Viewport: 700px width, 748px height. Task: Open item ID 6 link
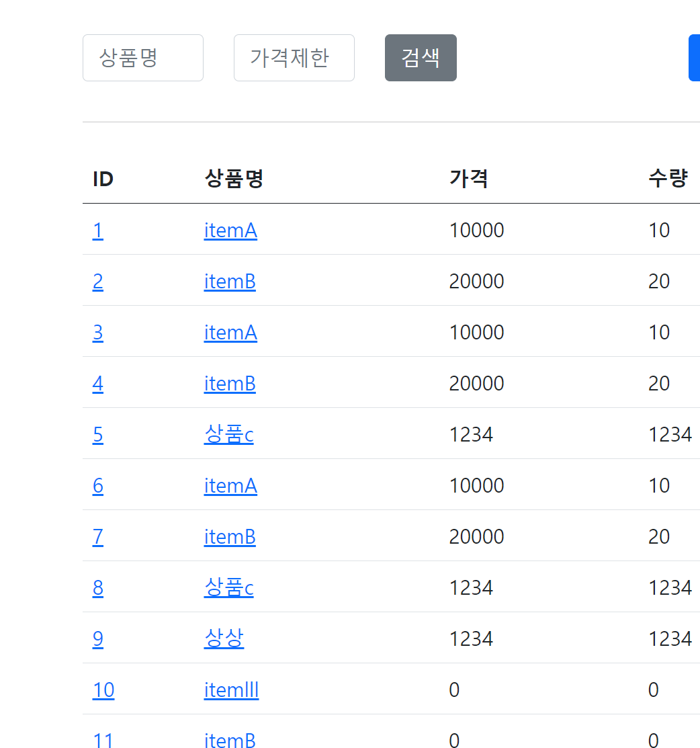tap(98, 486)
